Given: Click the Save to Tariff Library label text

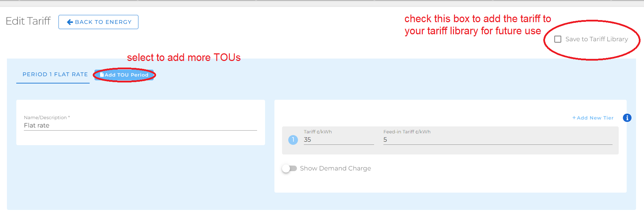Looking at the screenshot, I should coord(596,39).
